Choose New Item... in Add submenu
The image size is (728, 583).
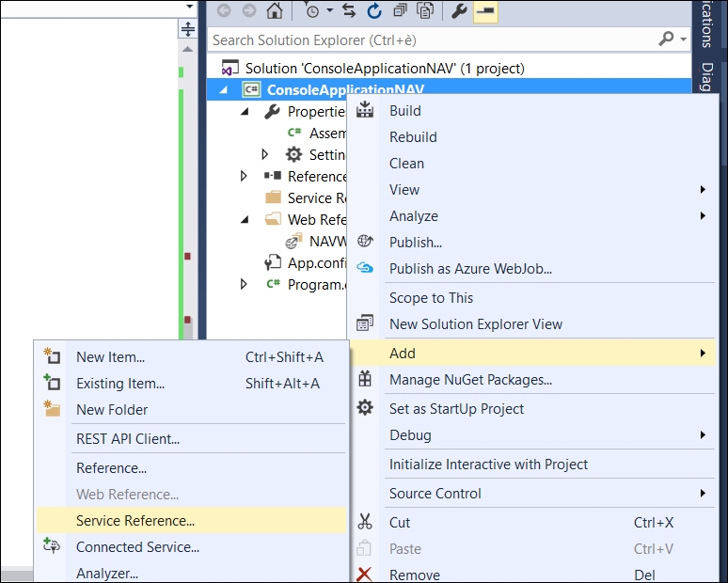pos(192,357)
